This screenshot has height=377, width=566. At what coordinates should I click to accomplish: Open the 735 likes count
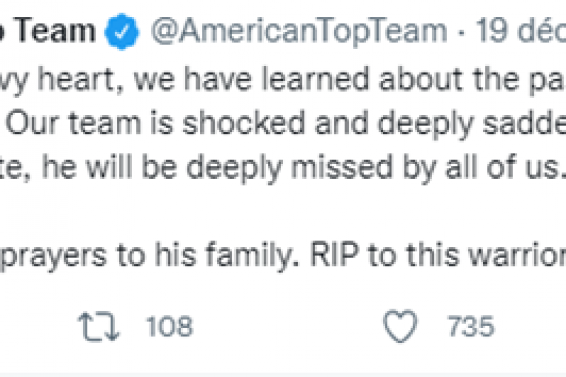point(471,326)
